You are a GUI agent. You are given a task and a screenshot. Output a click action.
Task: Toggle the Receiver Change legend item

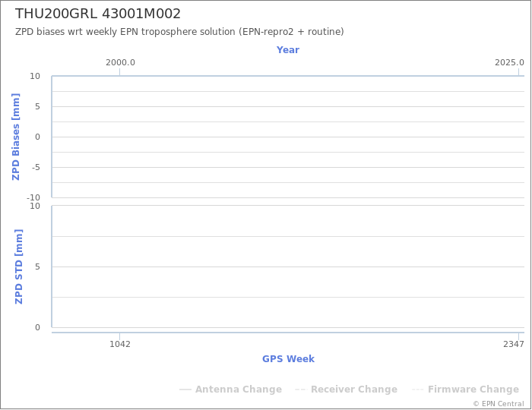click(346, 389)
